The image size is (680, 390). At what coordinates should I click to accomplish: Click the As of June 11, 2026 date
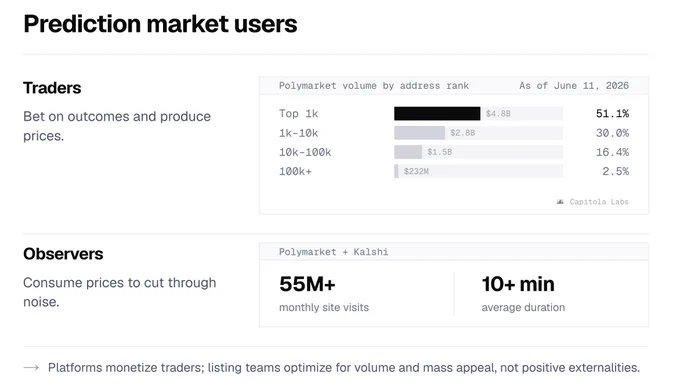click(574, 86)
